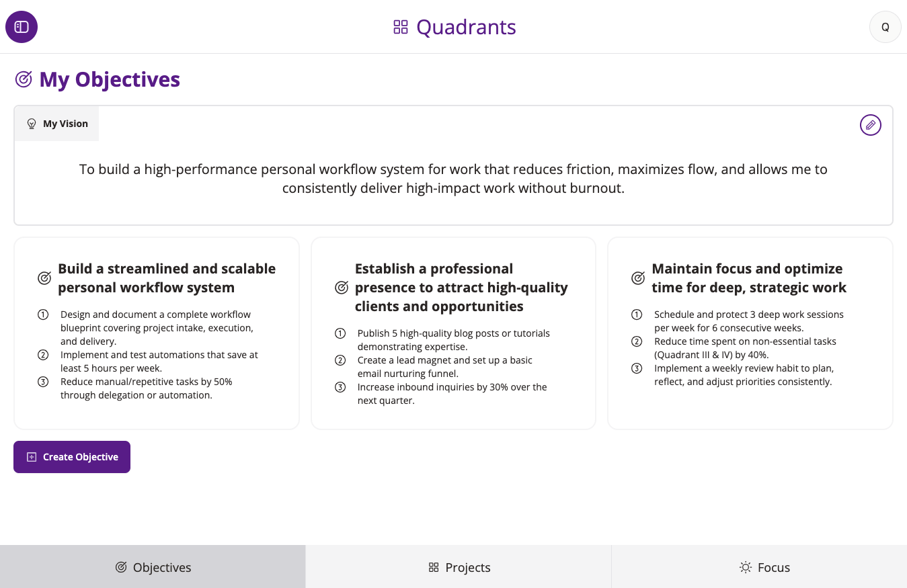This screenshot has width=907, height=588.
Task: Open the Q user profile avatar
Action: (x=885, y=27)
